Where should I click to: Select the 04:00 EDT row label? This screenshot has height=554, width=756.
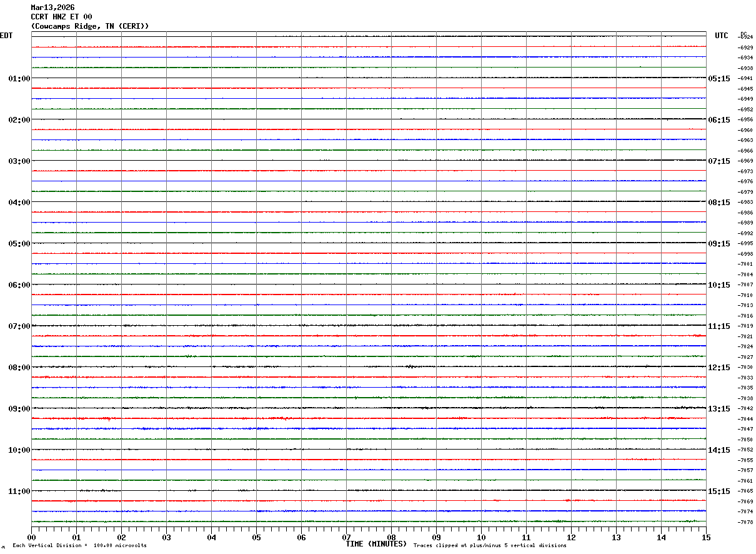pos(19,203)
